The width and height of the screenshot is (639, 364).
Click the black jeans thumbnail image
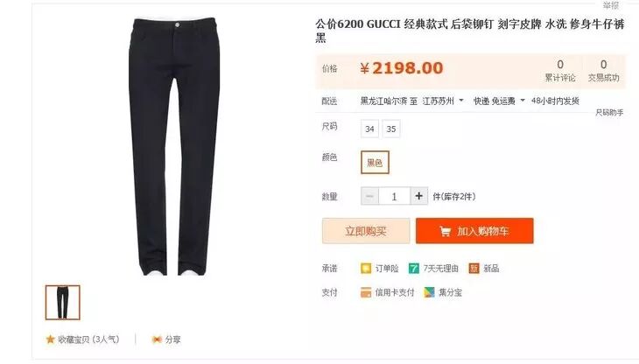63,303
